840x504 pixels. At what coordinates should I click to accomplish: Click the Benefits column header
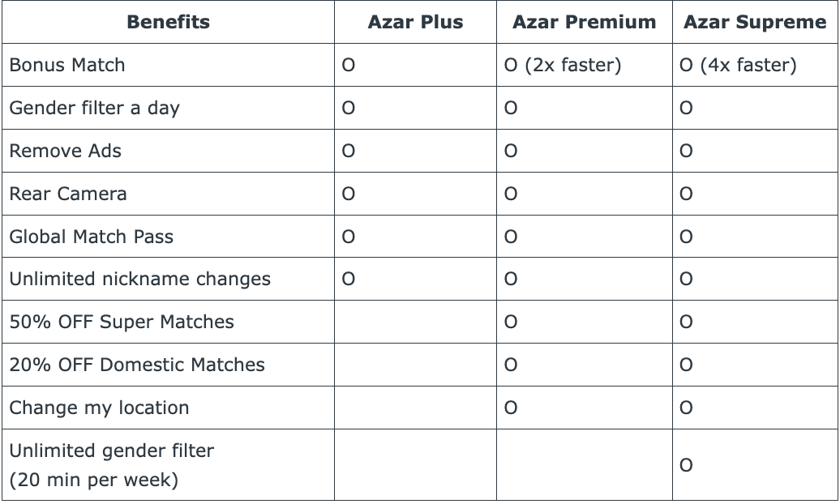tap(168, 22)
